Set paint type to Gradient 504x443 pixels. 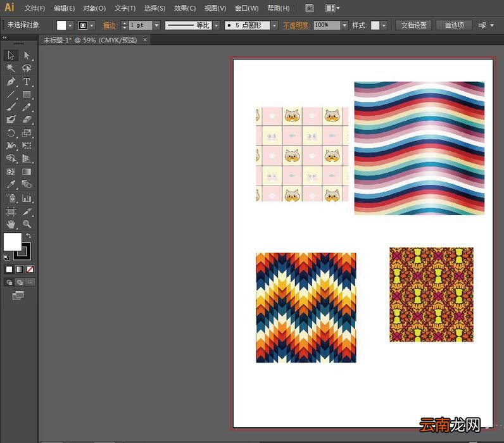[x=20, y=269]
